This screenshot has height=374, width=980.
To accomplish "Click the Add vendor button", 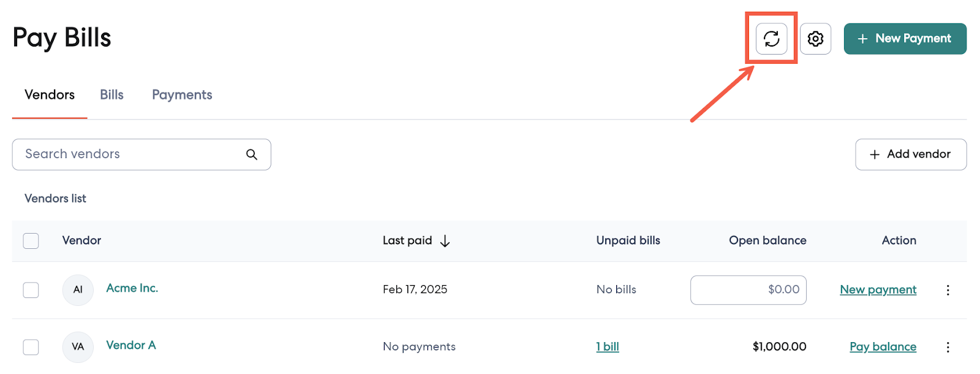I will click(x=910, y=155).
